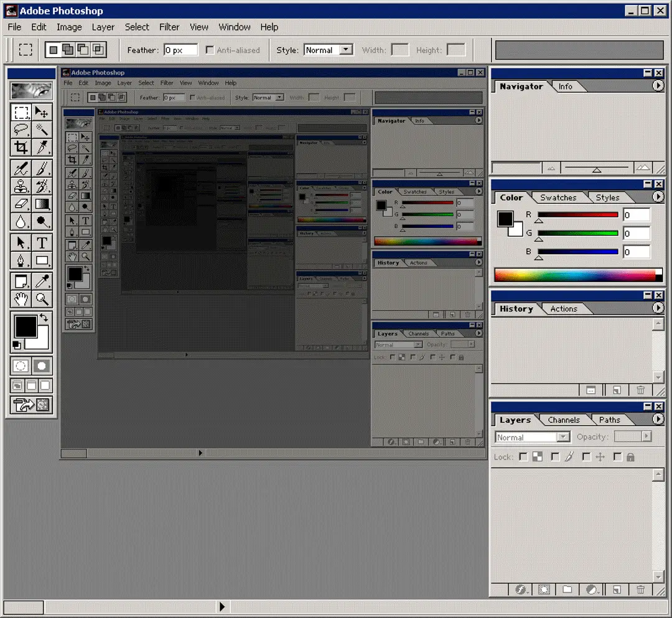Click Jump to ImageReady button
The height and width of the screenshot is (618, 672).
tap(31, 405)
